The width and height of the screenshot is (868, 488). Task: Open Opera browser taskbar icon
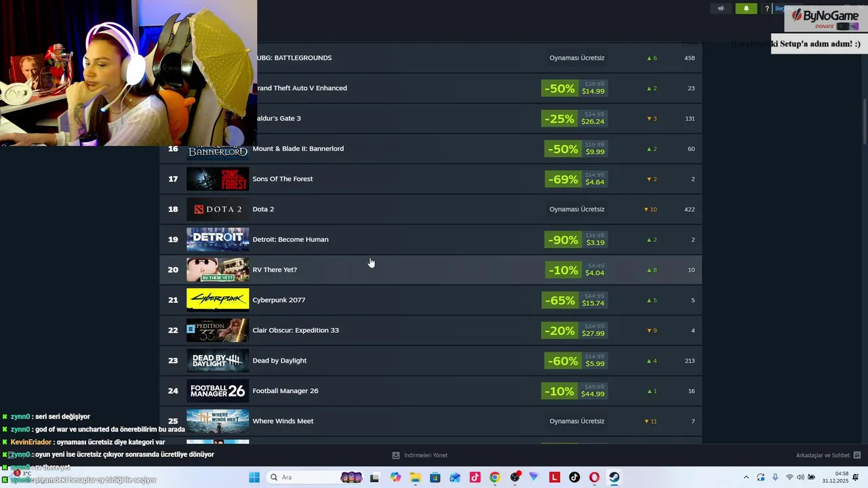click(x=594, y=477)
